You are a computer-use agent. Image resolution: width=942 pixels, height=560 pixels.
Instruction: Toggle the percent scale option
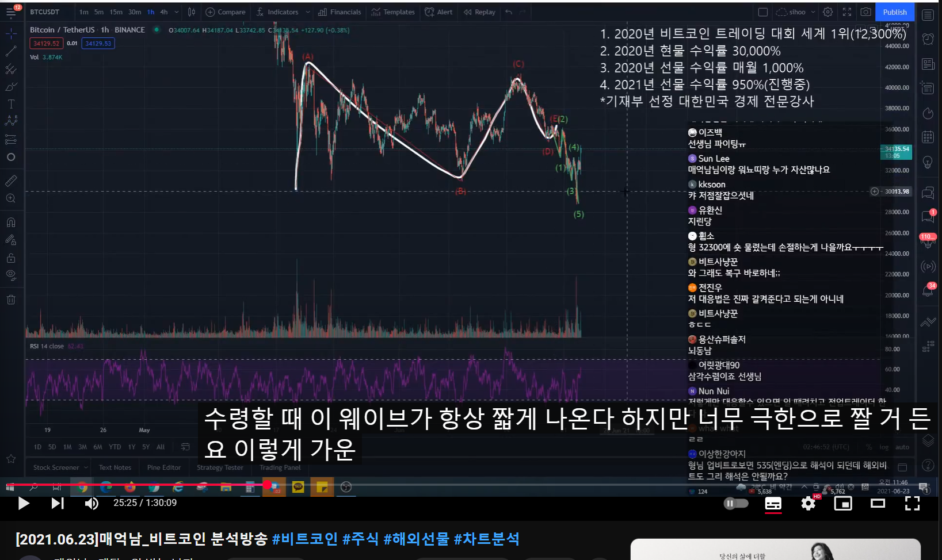[869, 447]
